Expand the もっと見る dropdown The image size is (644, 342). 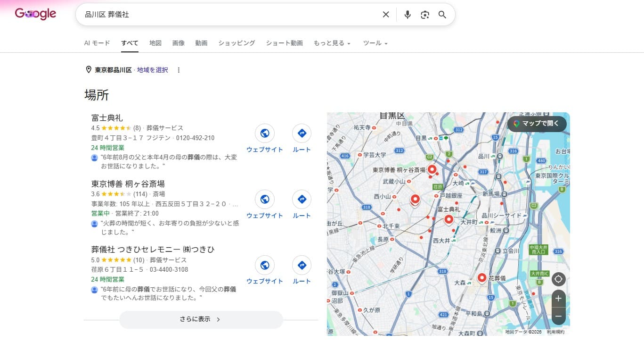332,43
